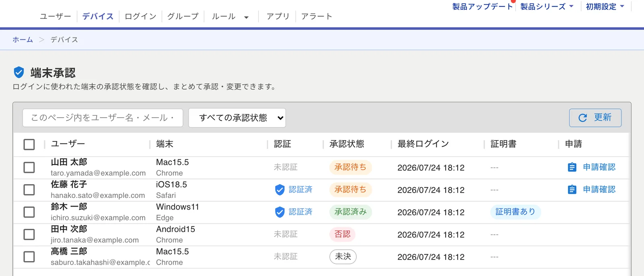644x276 pixels.
Task: Click the verified shield icon in 佐藤 花子 row
Action: [x=280, y=190]
